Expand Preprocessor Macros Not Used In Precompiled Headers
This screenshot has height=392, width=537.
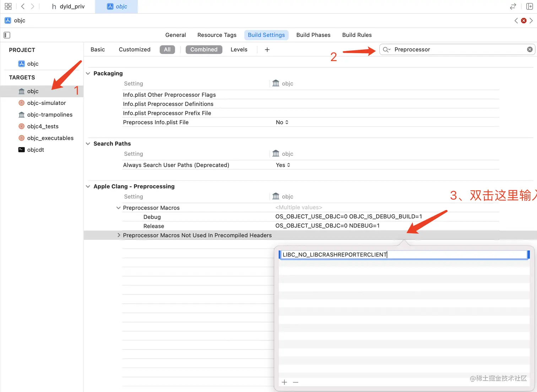pyautogui.click(x=119, y=235)
